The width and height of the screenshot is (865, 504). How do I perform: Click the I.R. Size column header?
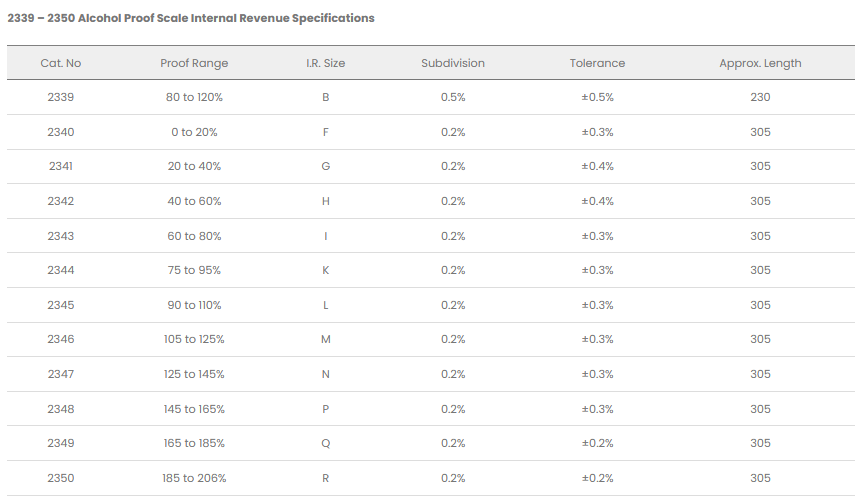pos(325,63)
